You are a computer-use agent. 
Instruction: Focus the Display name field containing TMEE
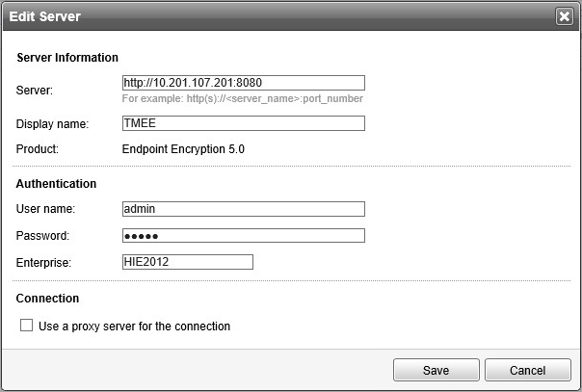tap(243, 123)
